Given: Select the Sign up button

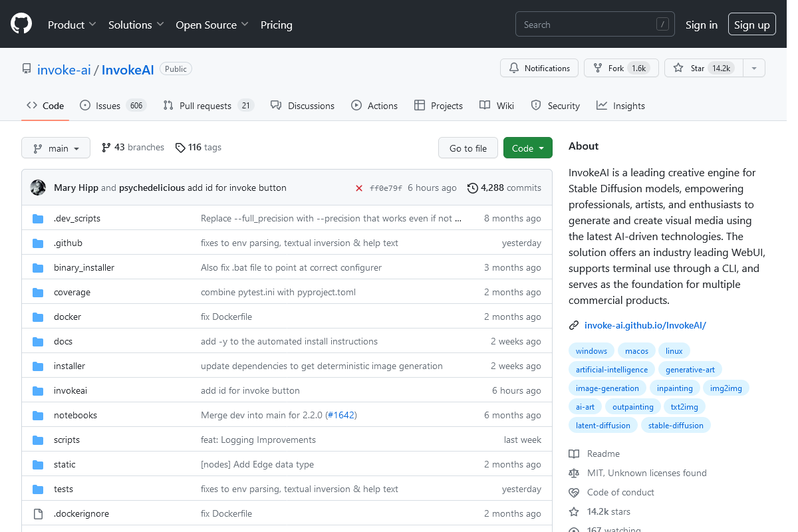Looking at the screenshot, I should point(751,23).
